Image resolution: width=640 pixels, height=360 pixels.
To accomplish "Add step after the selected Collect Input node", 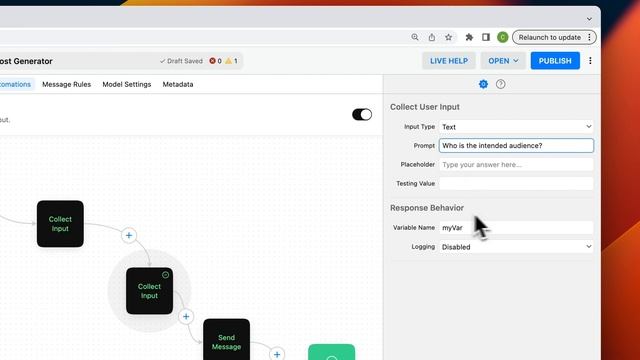I will [x=186, y=316].
